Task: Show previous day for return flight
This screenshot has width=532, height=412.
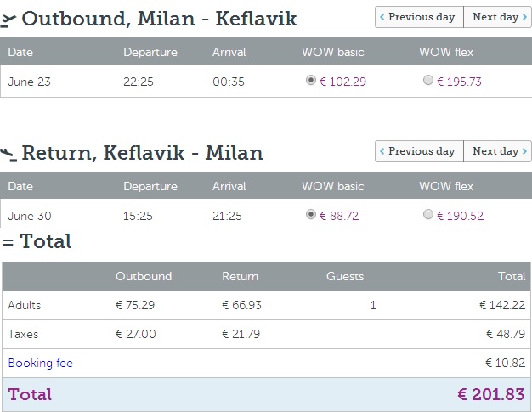Action: click(417, 151)
